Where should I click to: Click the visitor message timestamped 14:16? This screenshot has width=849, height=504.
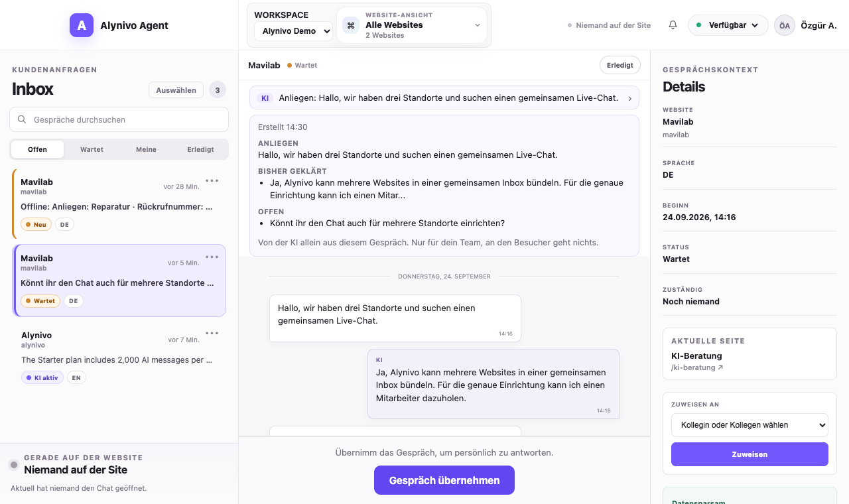(x=395, y=318)
